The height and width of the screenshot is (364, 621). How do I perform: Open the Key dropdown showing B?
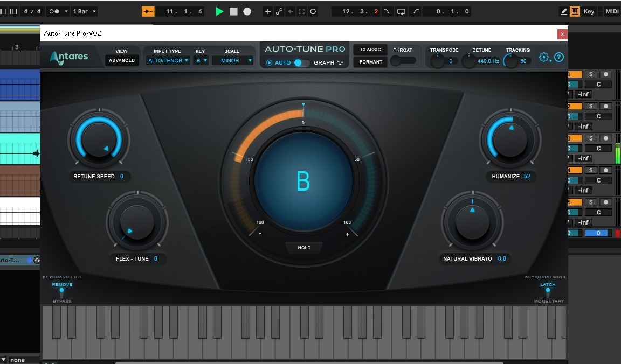coord(201,60)
